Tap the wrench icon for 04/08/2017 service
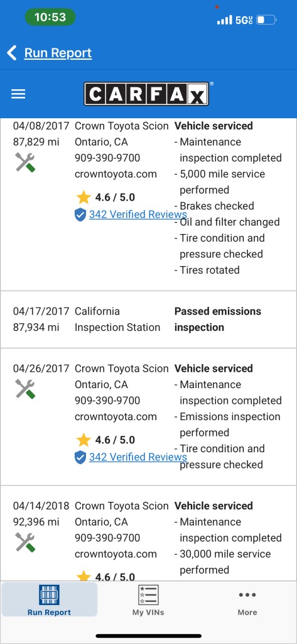Screen dimensions: 297x644 click(x=26, y=162)
